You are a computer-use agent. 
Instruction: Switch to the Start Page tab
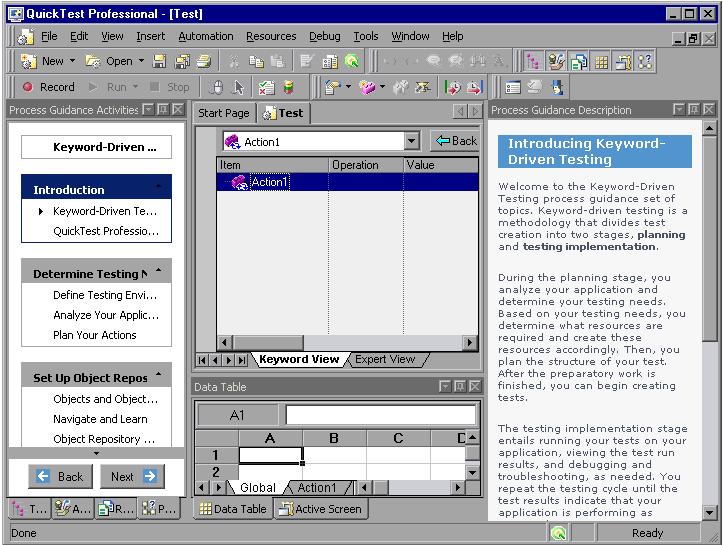pos(224,113)
